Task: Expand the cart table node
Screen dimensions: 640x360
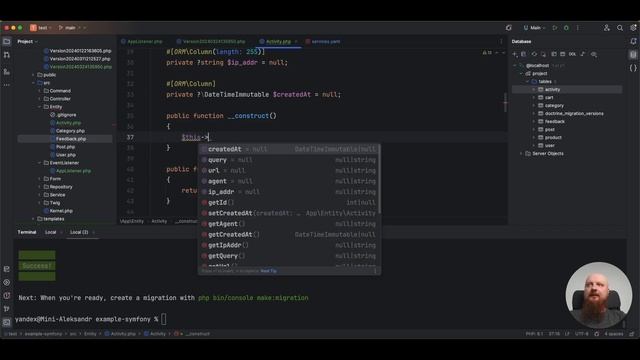Action: [534, 98]
